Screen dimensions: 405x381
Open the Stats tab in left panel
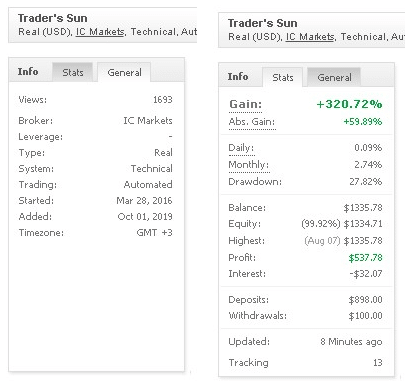[x=73, y=72]
